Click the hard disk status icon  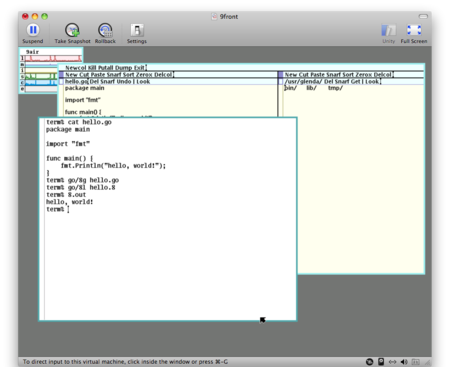[381, 362]
